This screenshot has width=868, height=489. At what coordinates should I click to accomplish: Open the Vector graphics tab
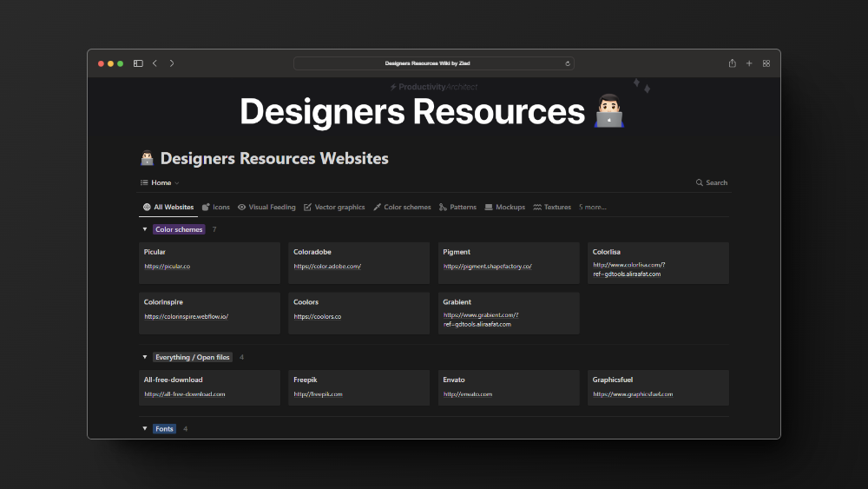(x=334, y=207)
